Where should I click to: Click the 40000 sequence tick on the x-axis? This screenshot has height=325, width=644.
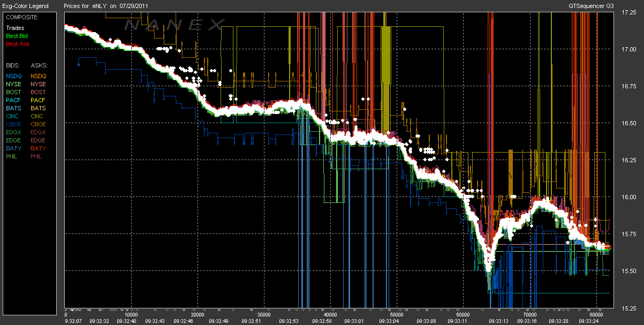point(330,315)
